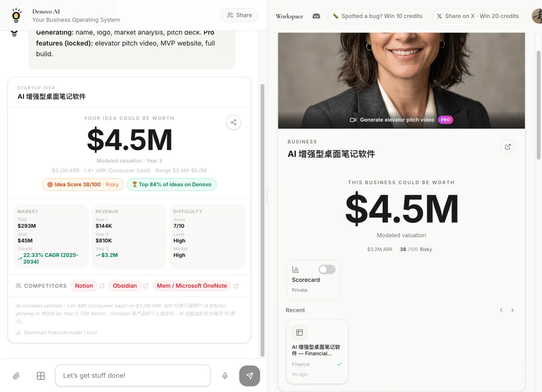Click the woman's portrait image
Viewport: 542px width, 392px height.
401,80
